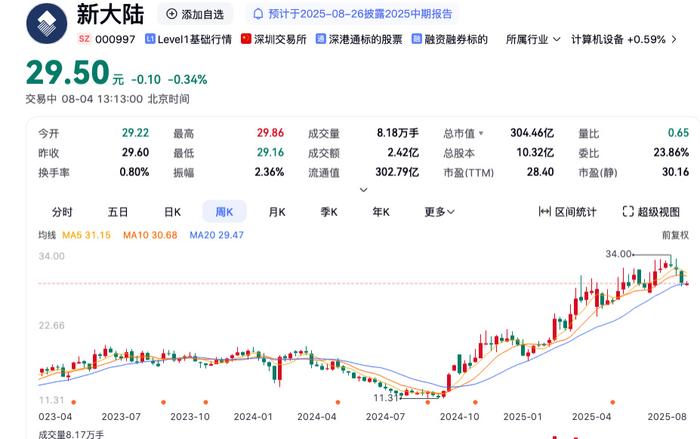The image size is (700, 439).
Task: Switch to 月K chart tab
Action: point(277,212)
